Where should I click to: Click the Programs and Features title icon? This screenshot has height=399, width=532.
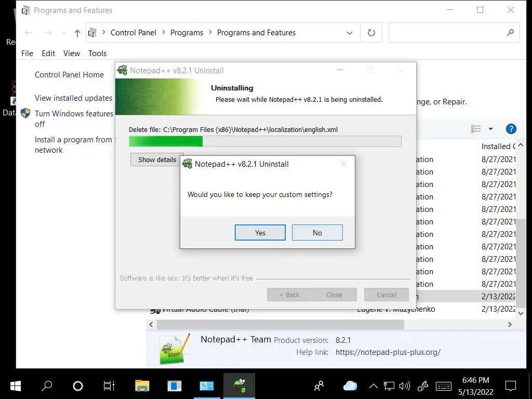coord(25,10)
